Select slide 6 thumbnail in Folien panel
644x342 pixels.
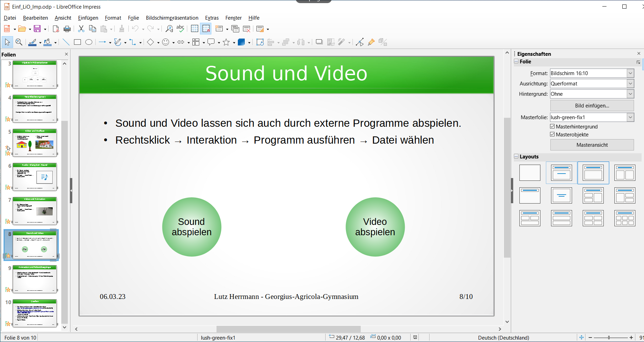pos(35,177)
